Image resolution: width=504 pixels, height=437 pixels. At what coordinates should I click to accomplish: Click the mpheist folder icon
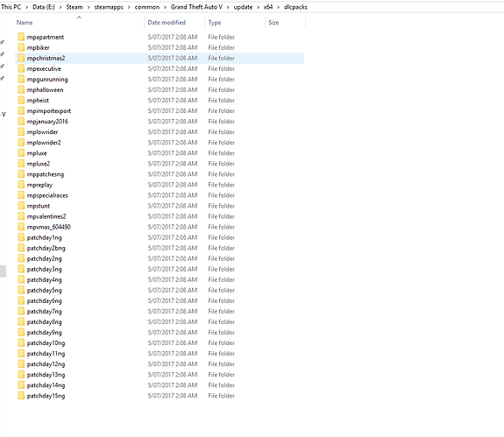21,100
